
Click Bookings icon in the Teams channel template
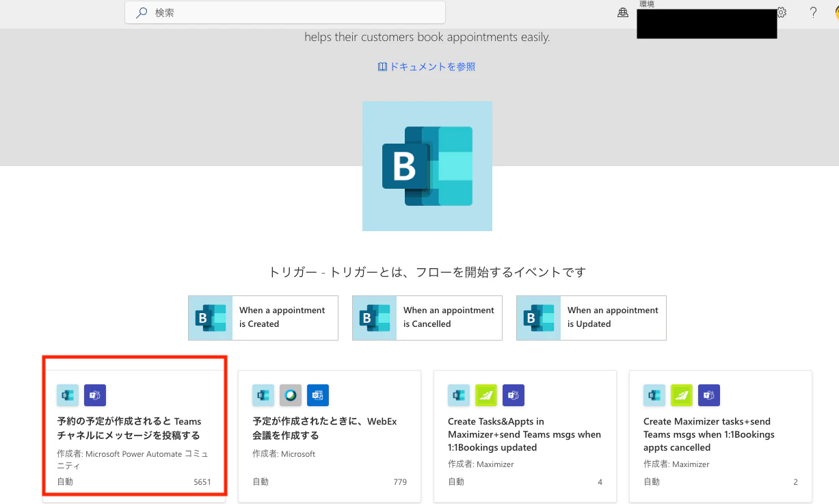[68, 395]
